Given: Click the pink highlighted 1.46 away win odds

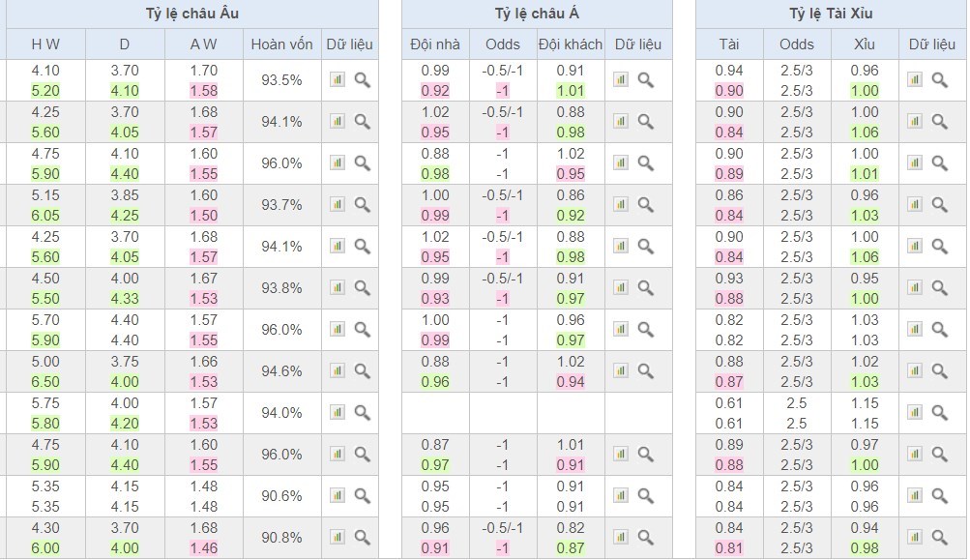Looking at the screenshot, I should (204, 548).
